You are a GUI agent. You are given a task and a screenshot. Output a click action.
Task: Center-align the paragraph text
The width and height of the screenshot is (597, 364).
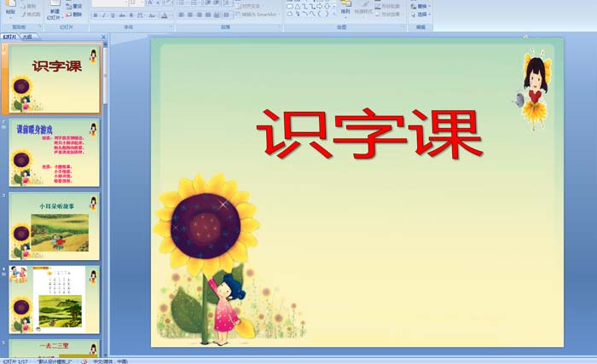190,14
